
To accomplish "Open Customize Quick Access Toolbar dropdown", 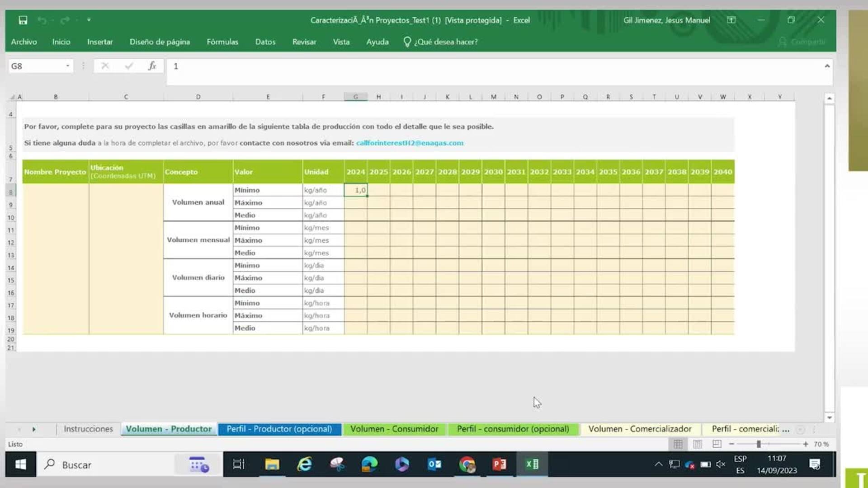I will click(x=89, y=20).
